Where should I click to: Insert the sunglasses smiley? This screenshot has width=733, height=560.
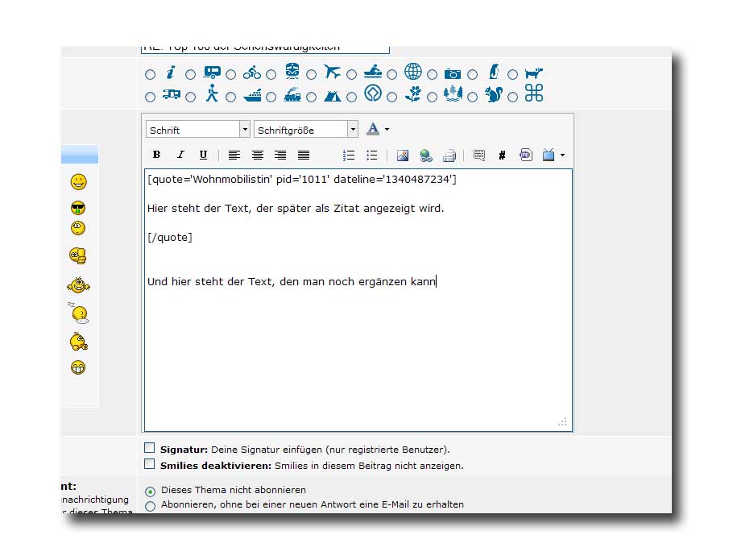tap(78, 208)
